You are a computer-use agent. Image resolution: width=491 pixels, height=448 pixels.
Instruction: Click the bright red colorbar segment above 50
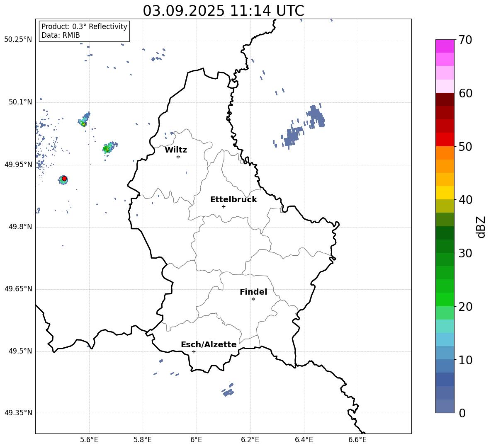click(445, 140)
